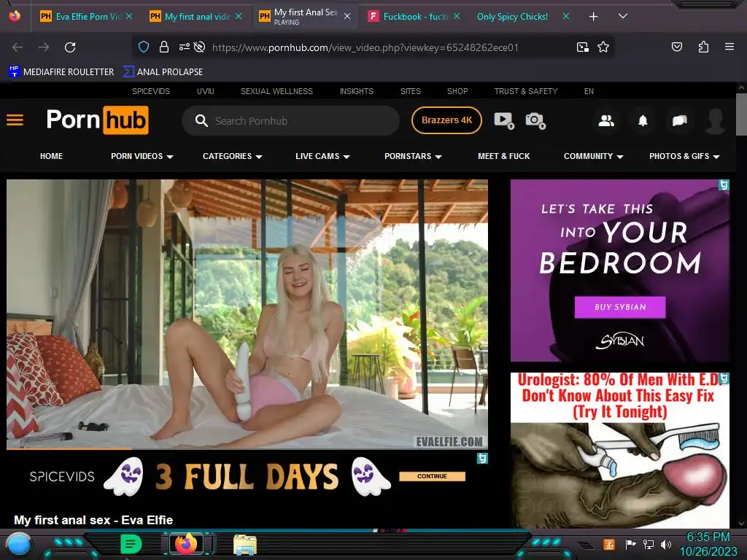Bookmark this page with the star icon
Image resolution: width=747 pixels, height=560 pixels.
pyautogui.click(x=603, y=47)
